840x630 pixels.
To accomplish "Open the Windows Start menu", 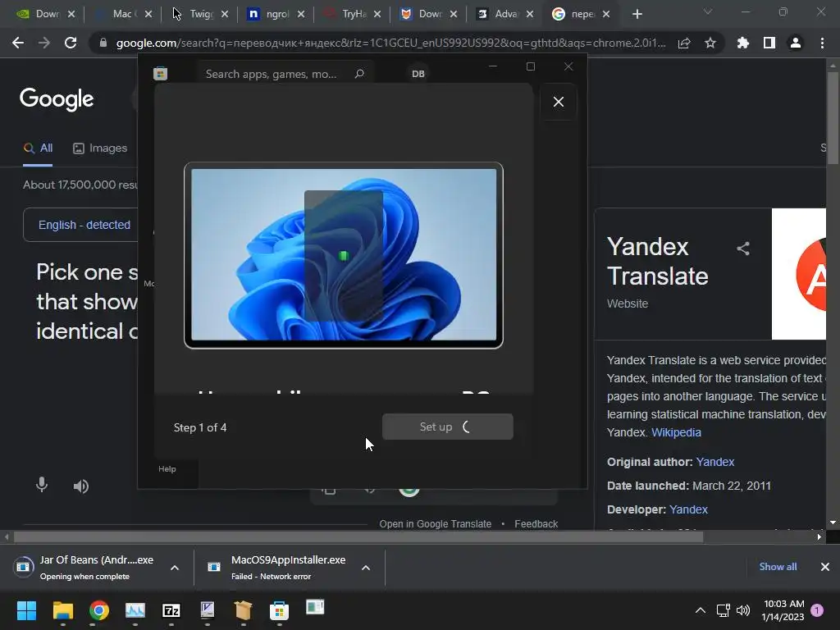I will 26,610.
